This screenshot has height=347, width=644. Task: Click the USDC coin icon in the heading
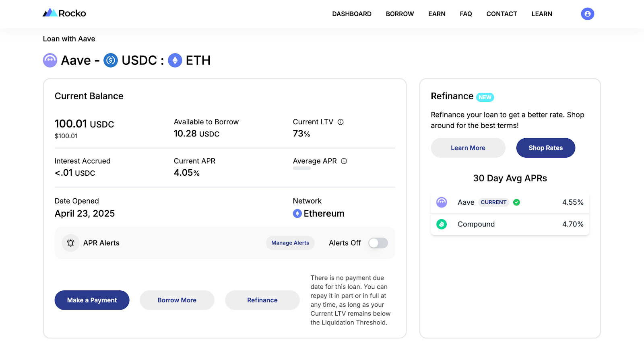coord(111,60)
